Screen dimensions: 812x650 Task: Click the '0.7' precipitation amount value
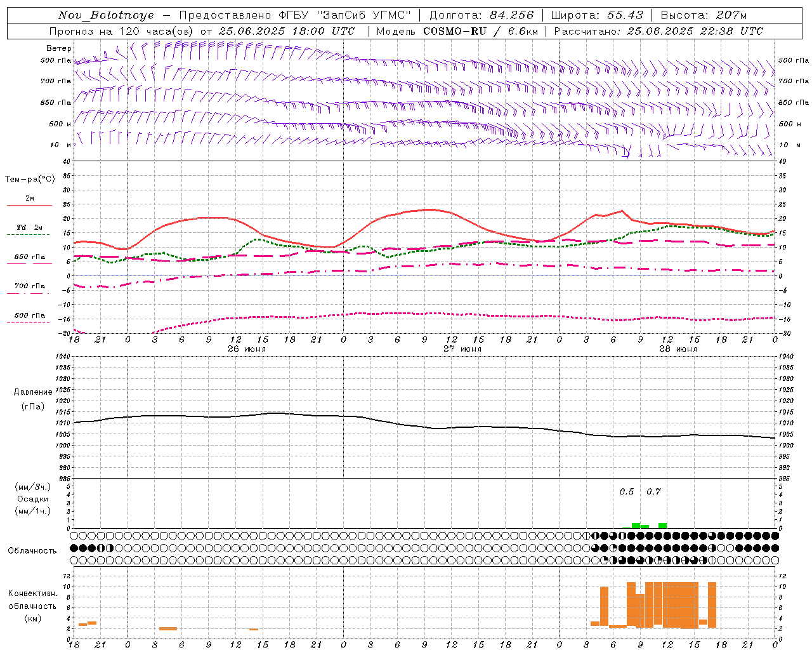(653, 492)
